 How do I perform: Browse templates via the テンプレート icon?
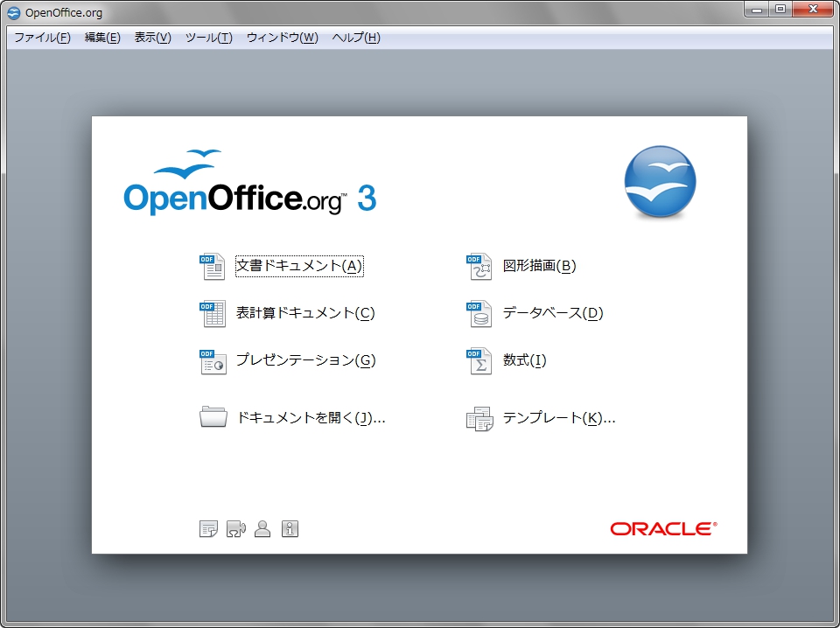pos(479,417)
